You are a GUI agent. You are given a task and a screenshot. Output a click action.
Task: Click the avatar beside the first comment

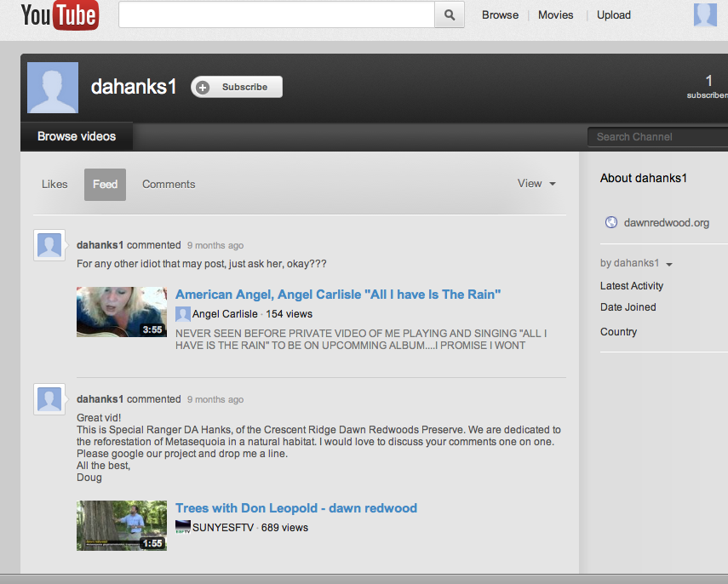(50, 246)
